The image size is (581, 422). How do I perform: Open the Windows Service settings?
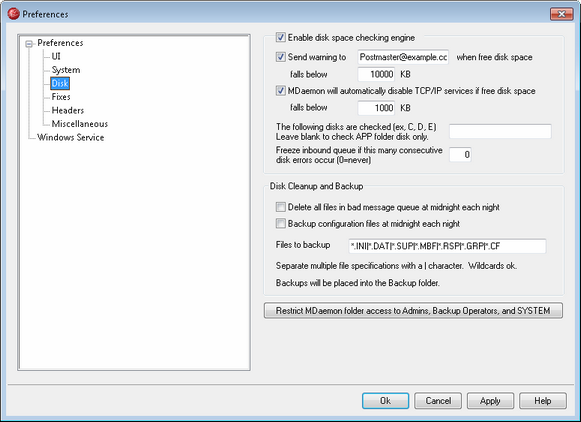coord(70,137)
